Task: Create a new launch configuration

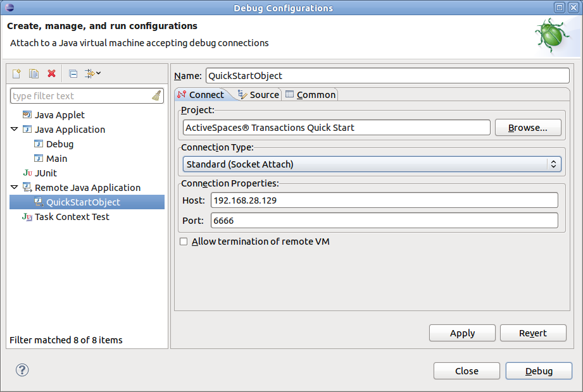Action: click(x=16, y=73)
